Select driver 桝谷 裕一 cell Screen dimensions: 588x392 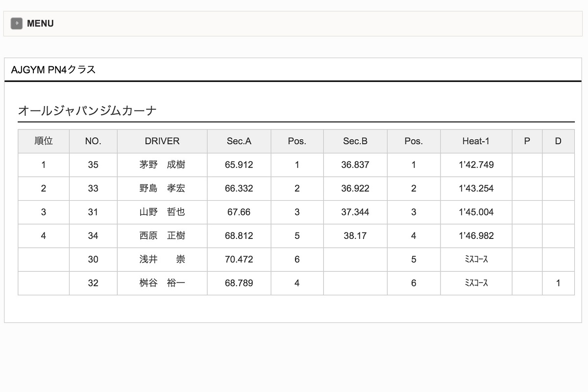(162, 283)
